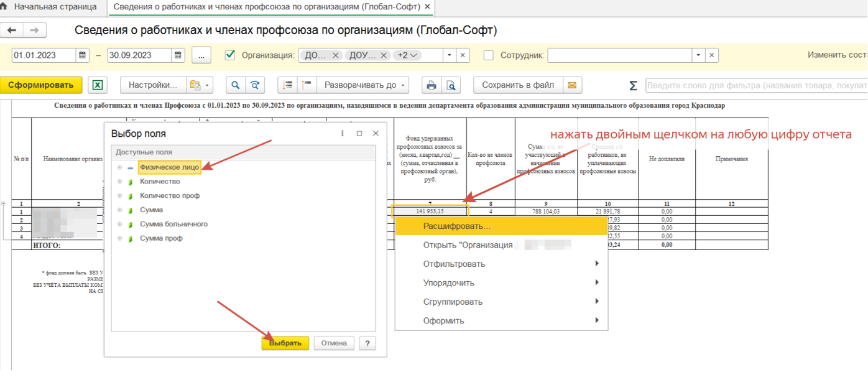The height and width of the screenshot is (377, 868).
Task: Click the print report icon
Action: [x=431, y=85]
